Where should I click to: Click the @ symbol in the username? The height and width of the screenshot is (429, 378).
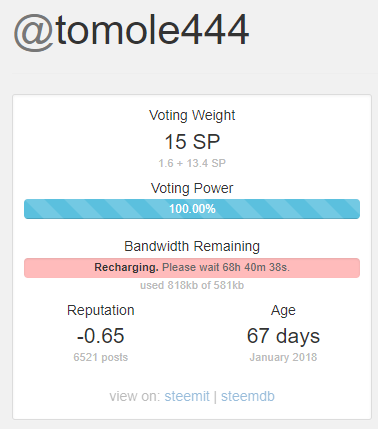click(x=34, y=33)
